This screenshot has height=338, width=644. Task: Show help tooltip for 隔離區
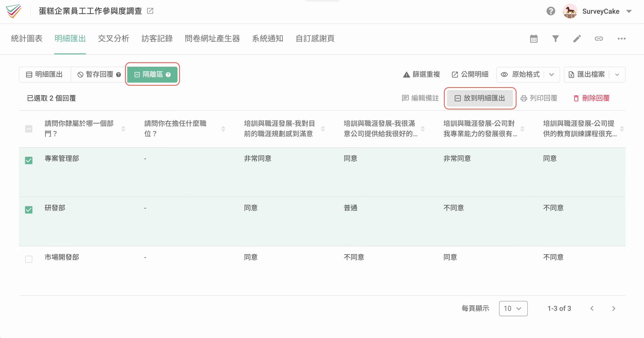pos(168,75)
